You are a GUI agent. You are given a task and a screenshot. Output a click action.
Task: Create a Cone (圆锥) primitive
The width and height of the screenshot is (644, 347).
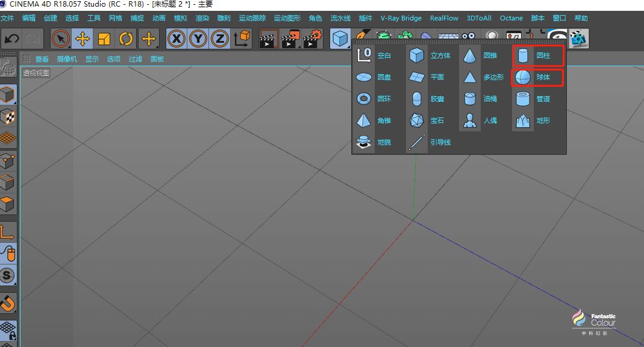tap(481, 55)
